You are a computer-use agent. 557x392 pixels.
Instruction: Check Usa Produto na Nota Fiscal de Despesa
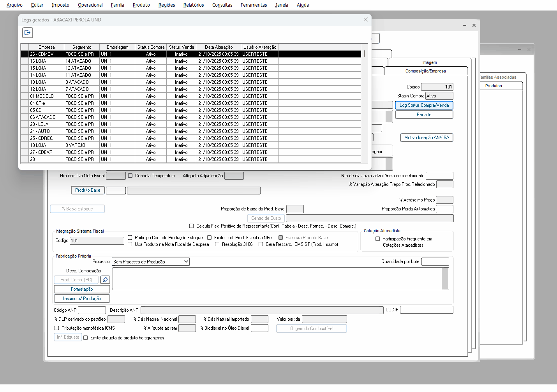[x=130, y=244]
